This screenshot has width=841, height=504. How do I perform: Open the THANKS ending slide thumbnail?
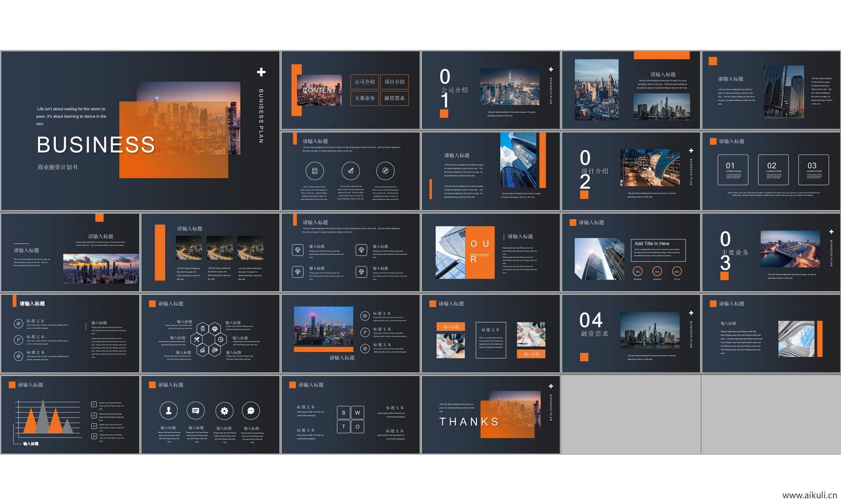point(490,415)
